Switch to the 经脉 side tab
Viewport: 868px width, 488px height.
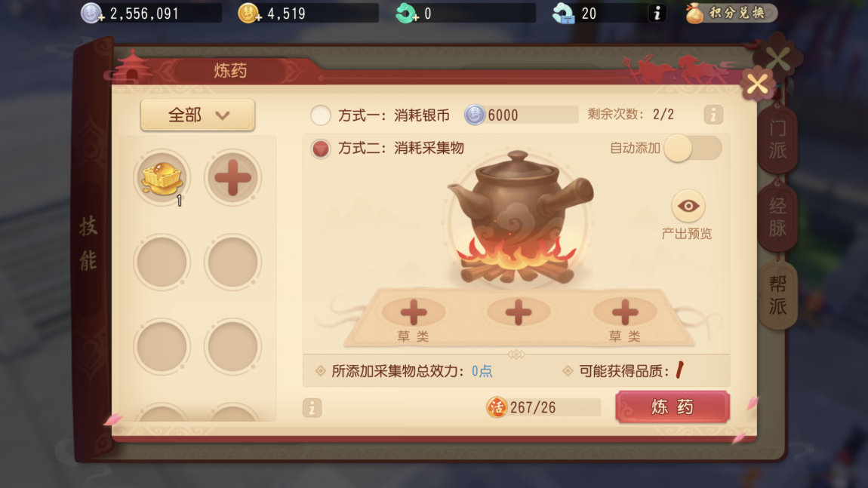click(777, 217)
